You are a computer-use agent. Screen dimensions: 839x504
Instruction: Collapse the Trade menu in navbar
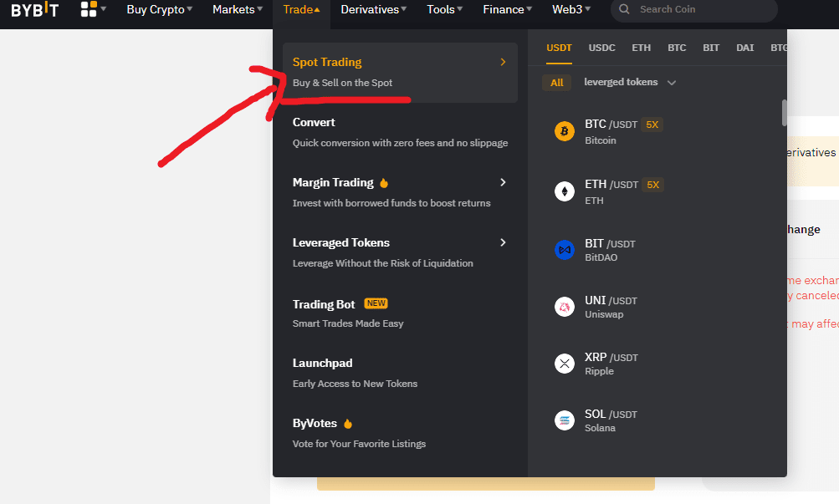(x=301, y=10)
